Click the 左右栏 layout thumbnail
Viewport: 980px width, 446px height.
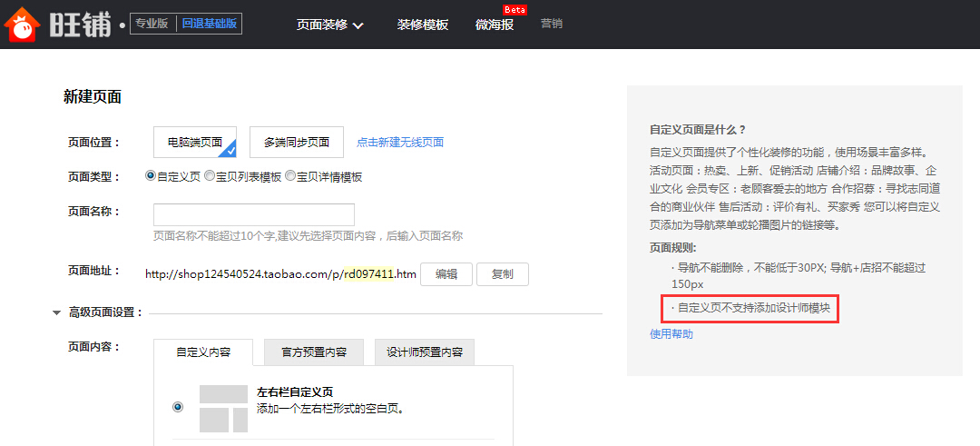[x=224, y=409]
